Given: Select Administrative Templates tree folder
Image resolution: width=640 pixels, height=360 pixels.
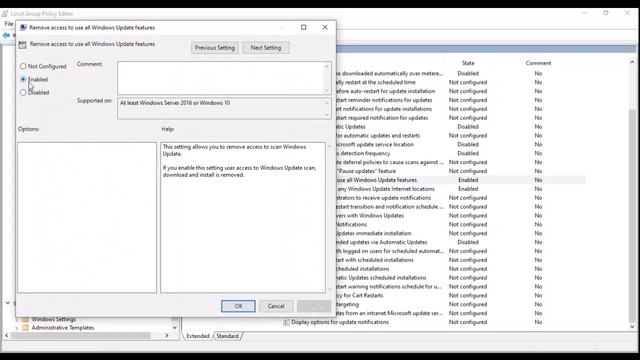Looking at the screenshot, I should [x=63, y=328].
